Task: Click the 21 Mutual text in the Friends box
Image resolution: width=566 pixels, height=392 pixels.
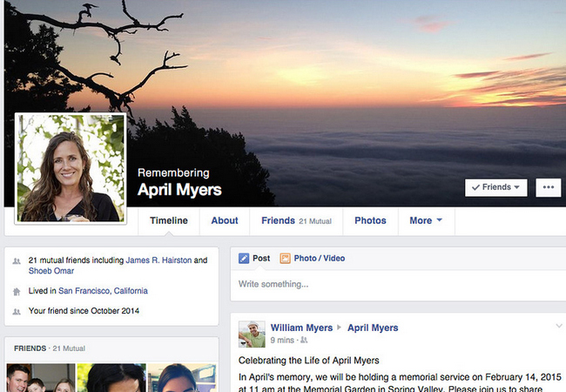Action: coord(69,348)
